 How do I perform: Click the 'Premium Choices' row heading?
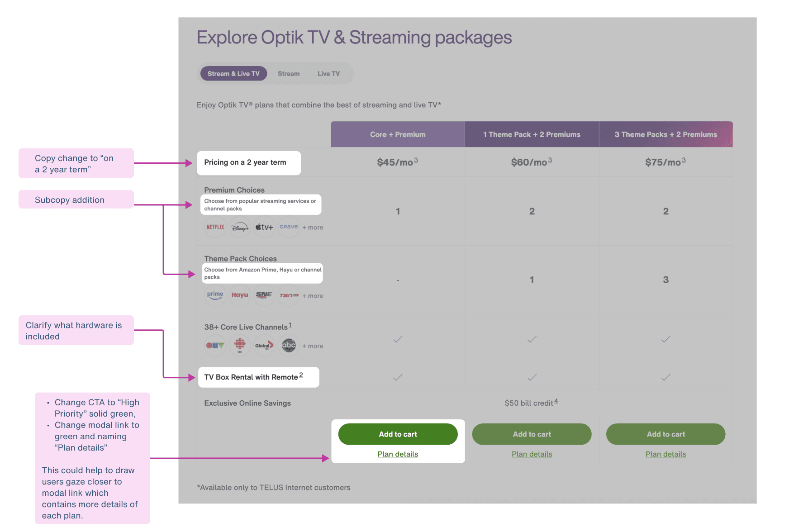(x=234, y=190)
